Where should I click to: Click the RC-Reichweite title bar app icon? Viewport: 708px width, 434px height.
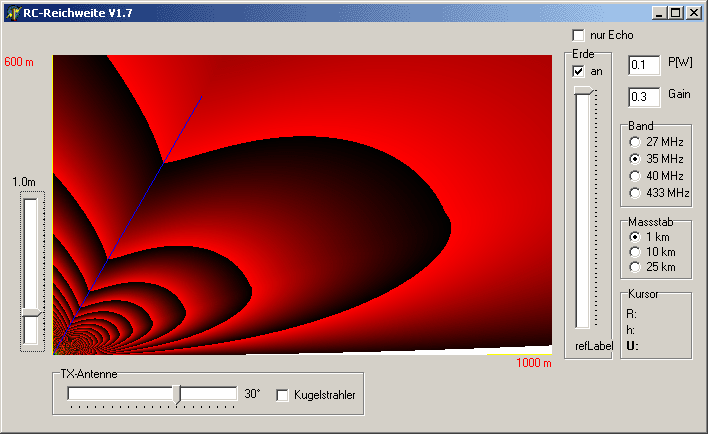point(13,13)
